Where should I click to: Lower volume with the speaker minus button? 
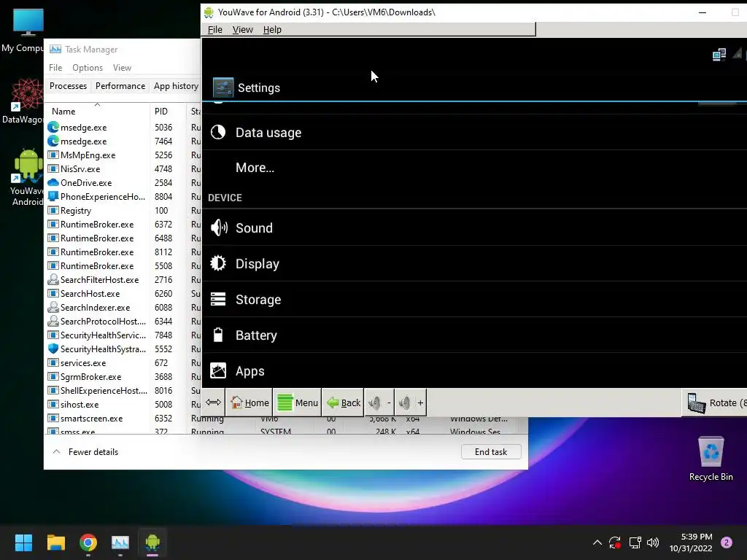(379, 402)
